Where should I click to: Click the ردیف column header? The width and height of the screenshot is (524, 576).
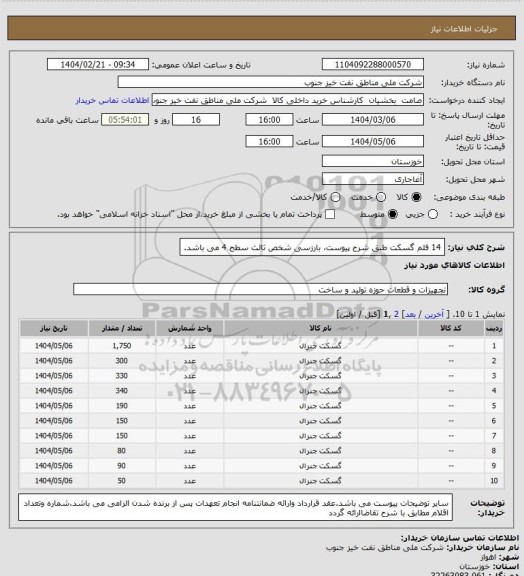point(494,328)
